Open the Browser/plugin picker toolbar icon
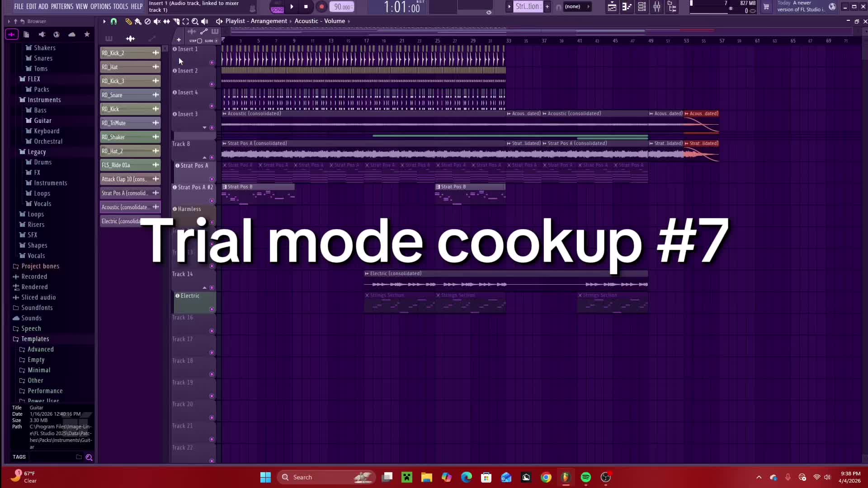 [x=672, y=7]
